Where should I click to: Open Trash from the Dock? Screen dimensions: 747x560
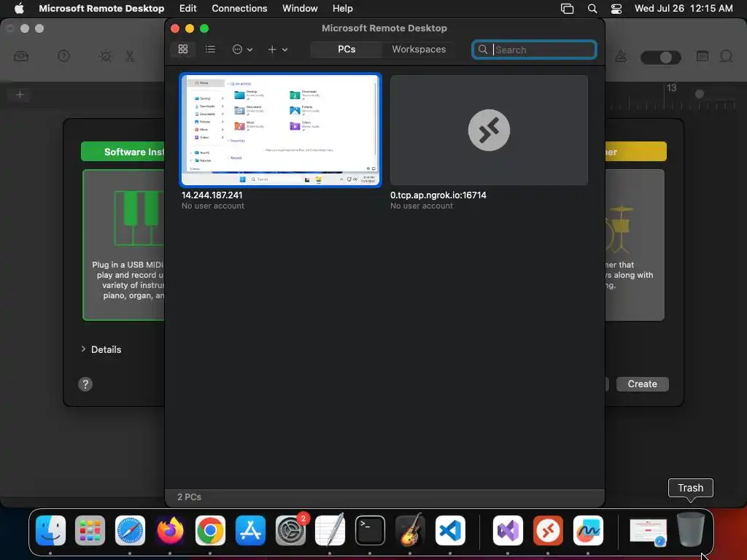690,529
